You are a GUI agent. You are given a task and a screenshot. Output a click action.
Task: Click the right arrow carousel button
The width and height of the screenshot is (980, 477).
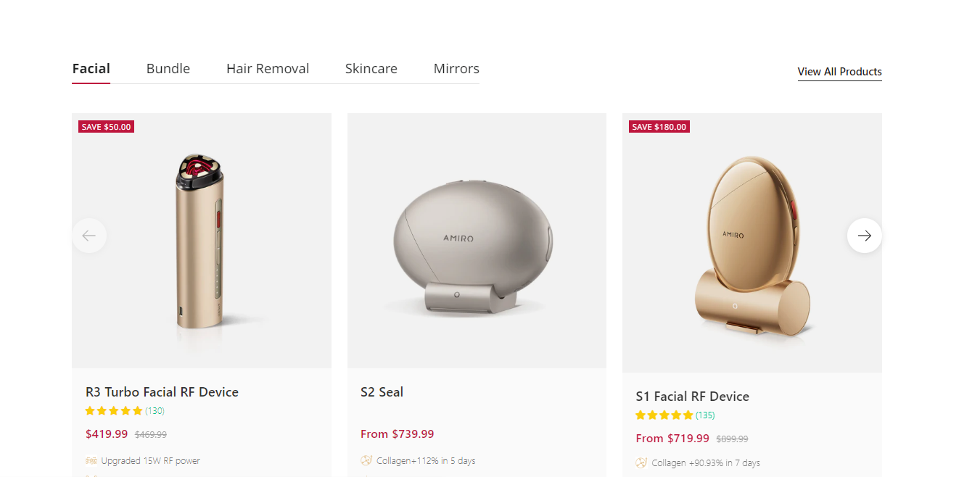point(864,236)
